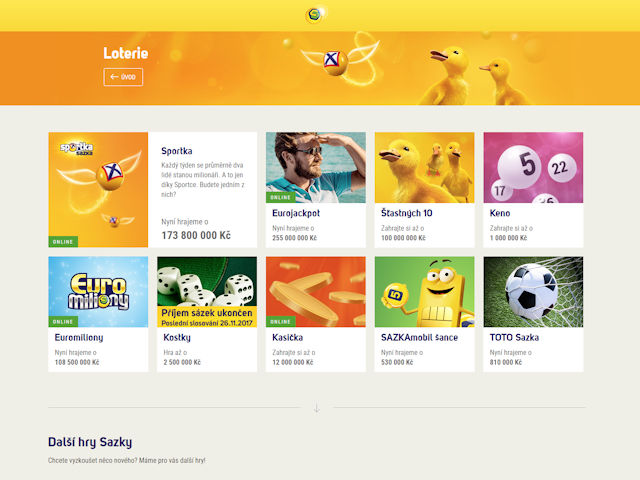Go back using the Úvod button

123,77
